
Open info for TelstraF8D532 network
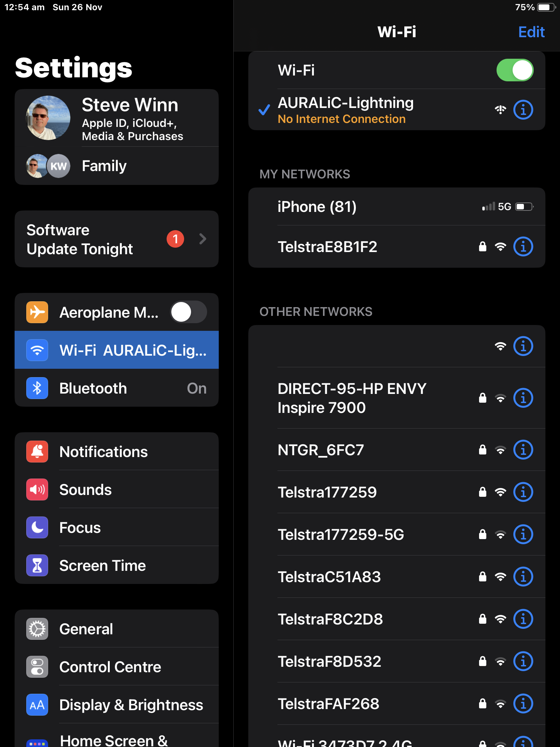point(523,661)
